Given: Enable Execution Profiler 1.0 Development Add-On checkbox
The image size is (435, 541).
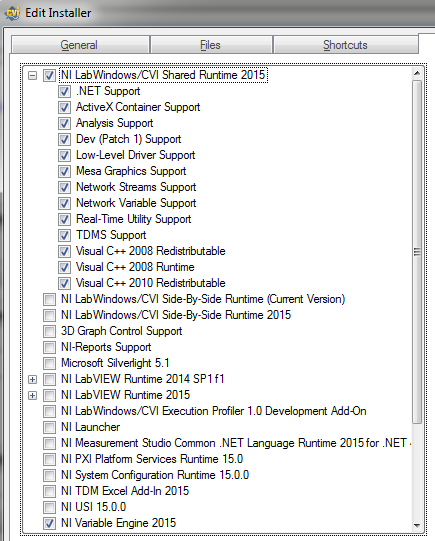Looking at the screenshot, I should pyautogui.click(x=49, y=411).
